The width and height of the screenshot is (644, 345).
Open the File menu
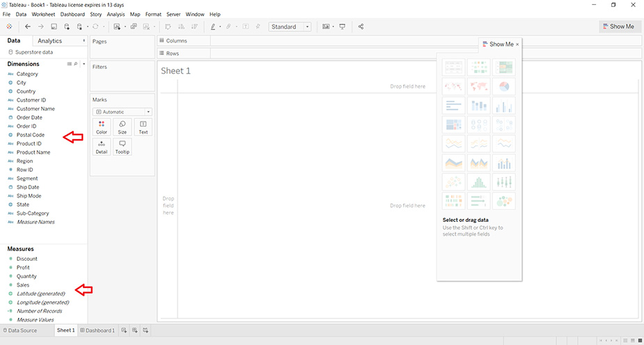6,15
